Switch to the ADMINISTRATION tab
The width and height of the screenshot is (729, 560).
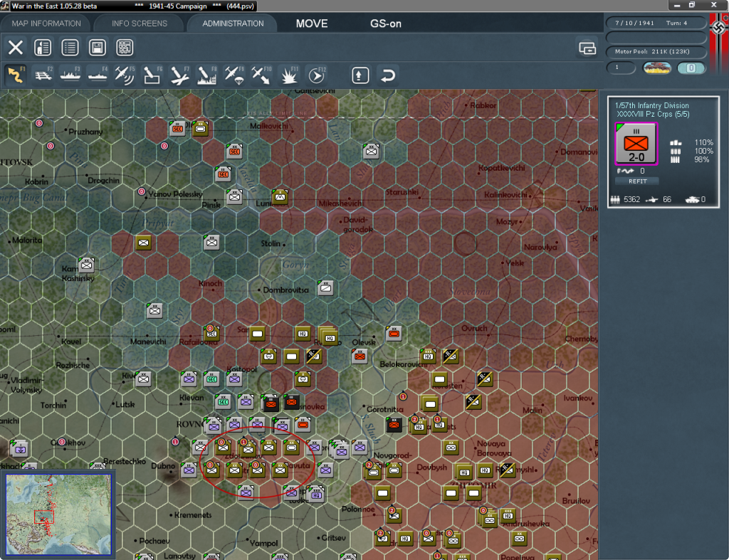click(233, 23)
